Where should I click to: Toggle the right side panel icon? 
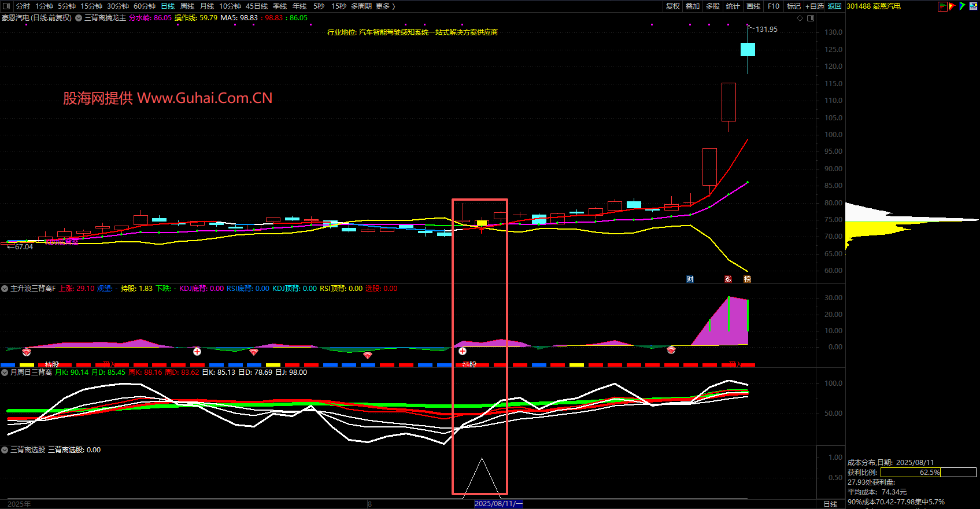coord(811,18)
